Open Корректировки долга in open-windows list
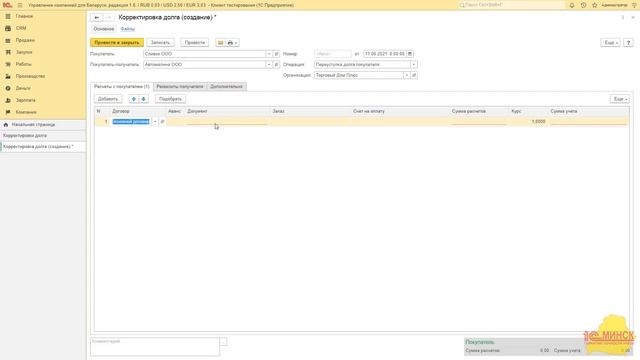Viewport: 640px width, 360px height. point(43,136)
